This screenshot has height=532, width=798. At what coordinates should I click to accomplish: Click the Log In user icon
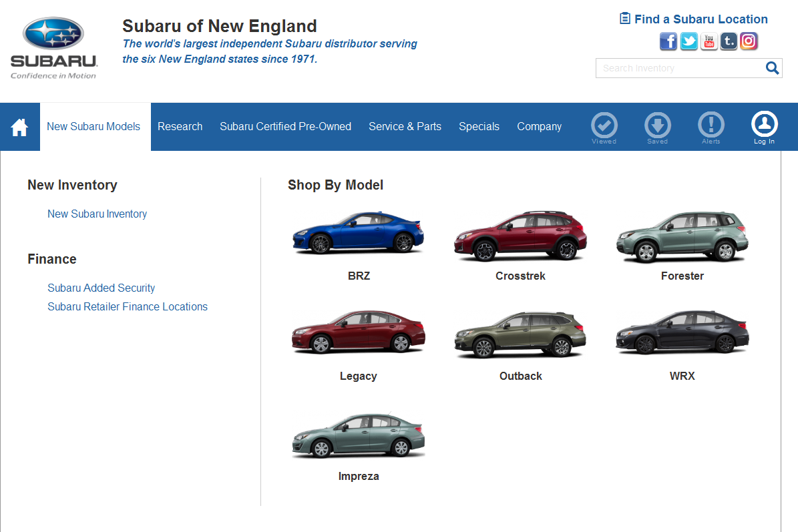(764, 126)
